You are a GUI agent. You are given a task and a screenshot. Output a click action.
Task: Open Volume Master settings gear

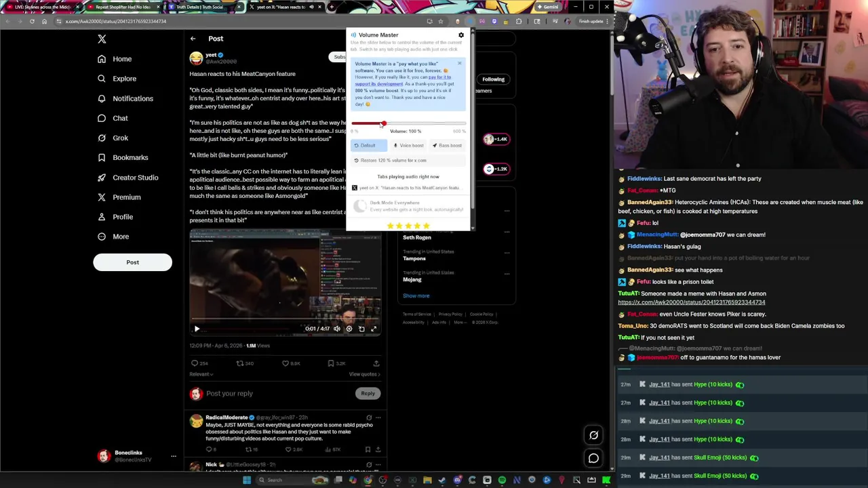click(461, 35)
